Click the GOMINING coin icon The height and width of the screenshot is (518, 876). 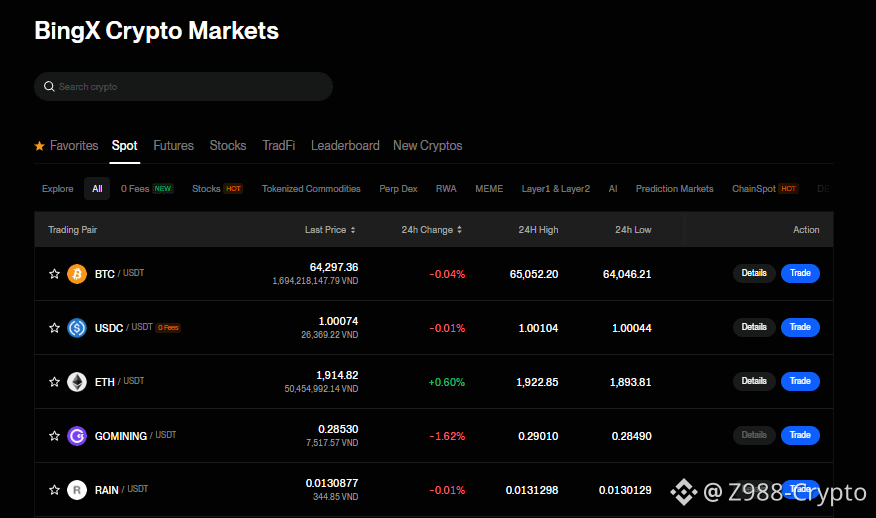pyautogui.click(x=77, y=436)
